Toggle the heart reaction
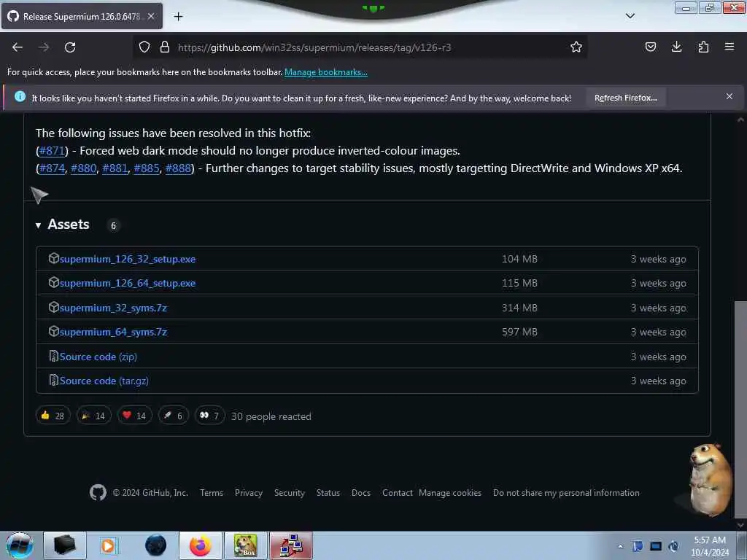Screen dimensions: 747x560 coord(135,416)
